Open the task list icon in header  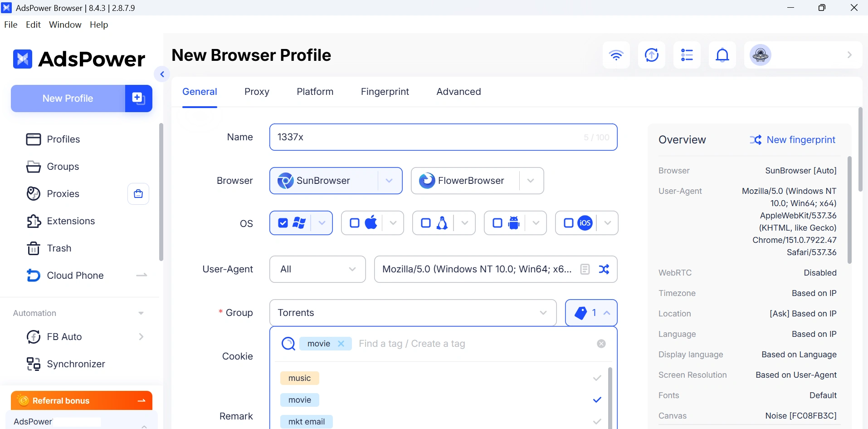click(x=687, y=55)
